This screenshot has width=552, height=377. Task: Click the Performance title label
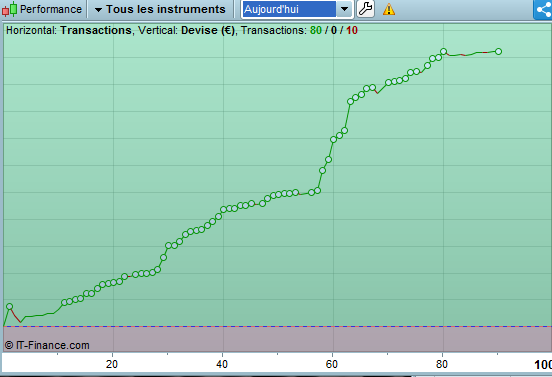51,9
